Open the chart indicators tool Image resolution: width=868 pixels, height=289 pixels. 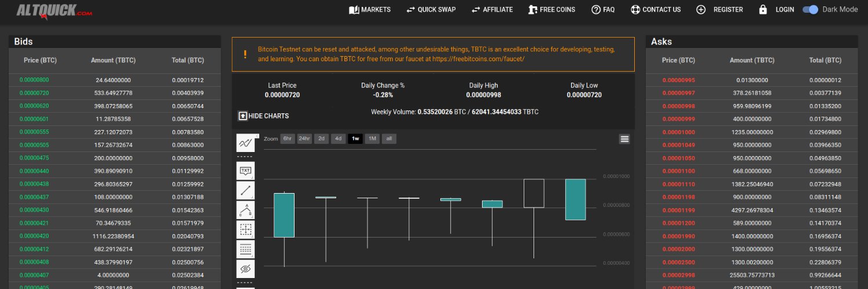pyautogui.click(x=245, y=142)
